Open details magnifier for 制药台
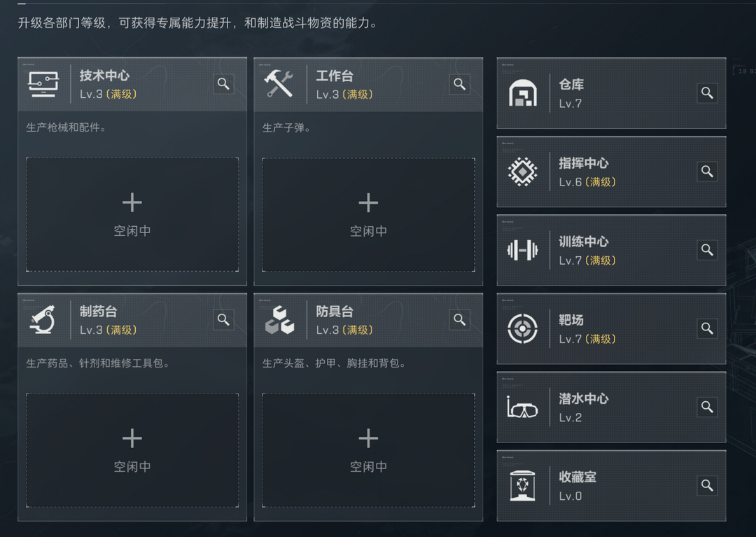Image resolution: width=756 pixels, height=537 pixels. click(223, 320)
